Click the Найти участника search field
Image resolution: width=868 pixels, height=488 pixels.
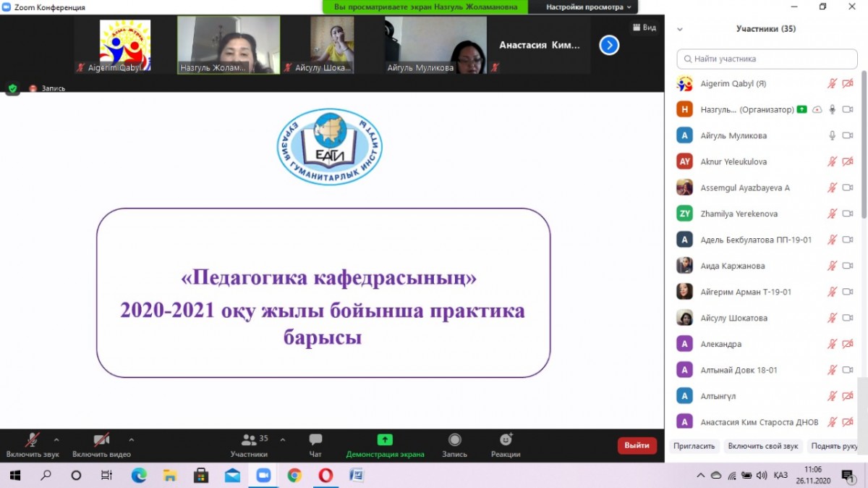tap(767, 59)
